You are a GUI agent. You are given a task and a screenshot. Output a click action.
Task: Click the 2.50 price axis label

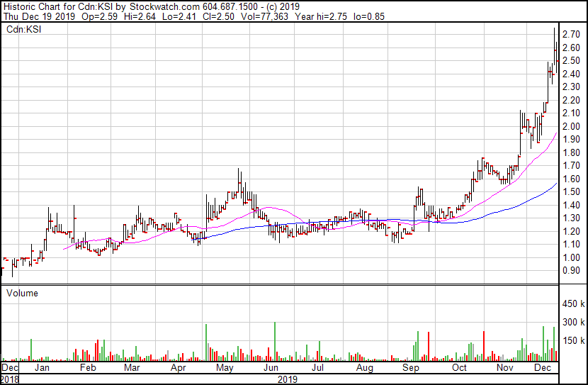click(x=571, y=61)
